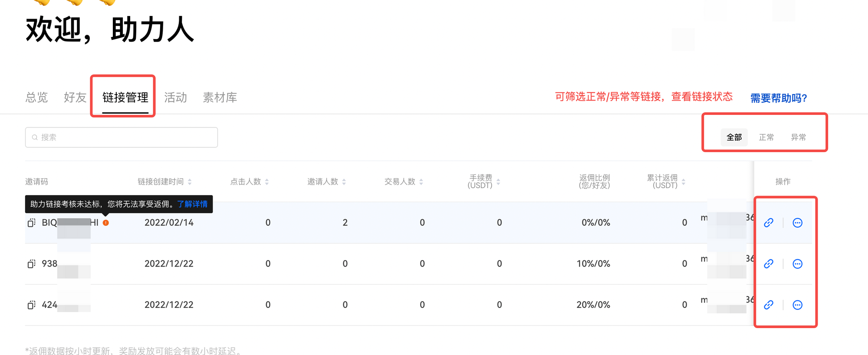Image resolution: width=868 pixels, height=355 pixels.
Task: Filter links by 正常
Action: pos(766,137)
